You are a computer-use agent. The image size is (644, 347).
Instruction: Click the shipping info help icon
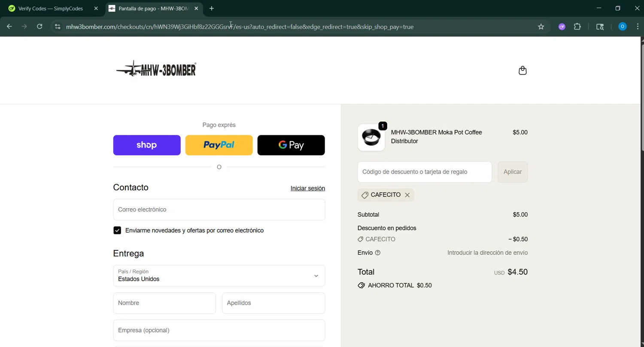click(x=378, y=253)
